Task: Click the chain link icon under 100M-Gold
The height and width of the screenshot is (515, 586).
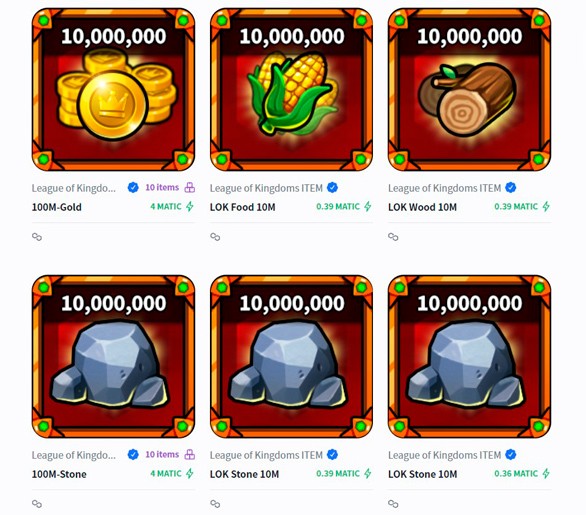Action: point(37,237)
